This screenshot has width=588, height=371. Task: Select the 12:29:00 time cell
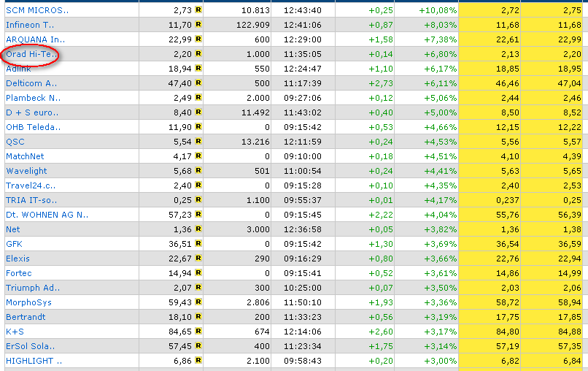tap(302, 39)
